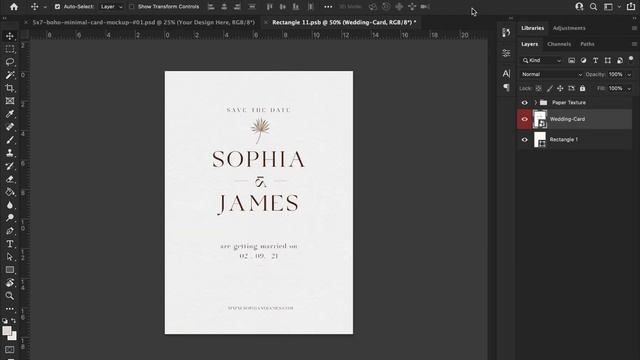This screenshot has width=640, height=360.
Task: Select the Eraser tool
Action: 10,179
